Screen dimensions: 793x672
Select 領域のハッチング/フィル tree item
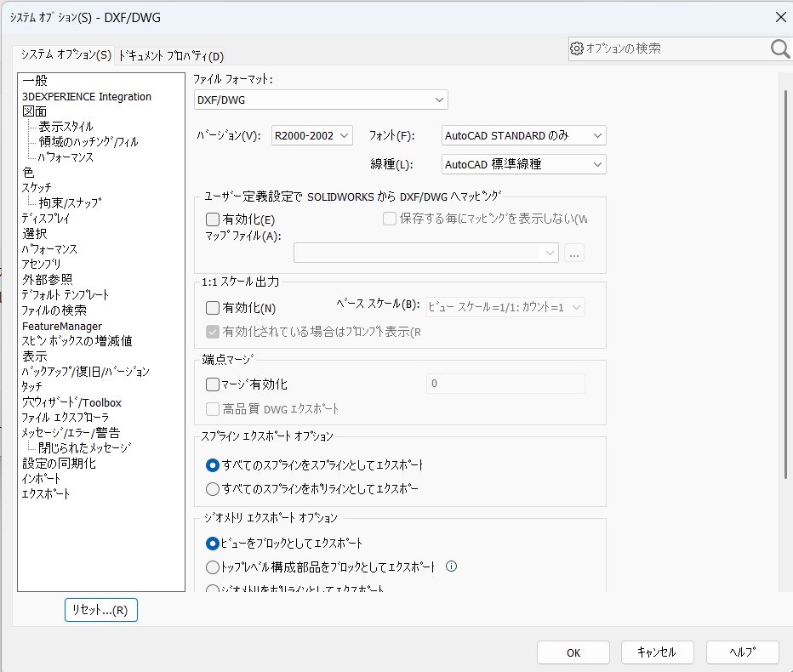(x=88, y=141)
